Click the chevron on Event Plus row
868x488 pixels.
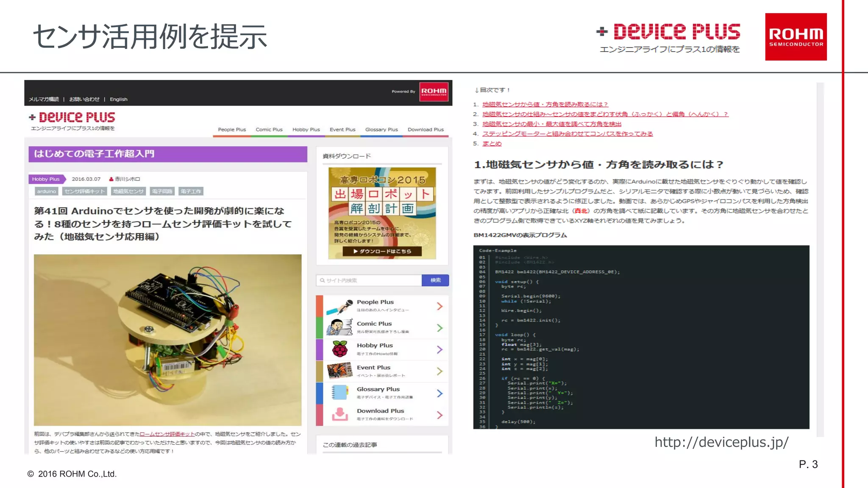[440, 372]
